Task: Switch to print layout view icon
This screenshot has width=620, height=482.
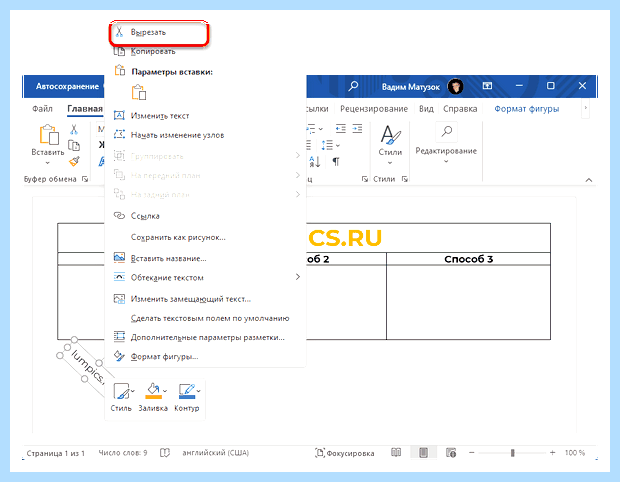Action: click(x=423, y=453)
